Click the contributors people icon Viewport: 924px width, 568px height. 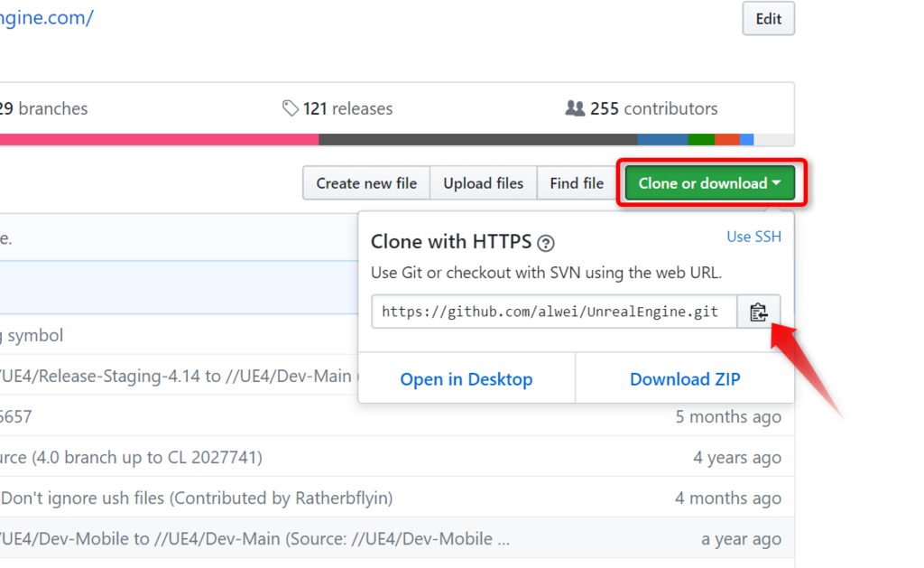click(x=575, y=108)
